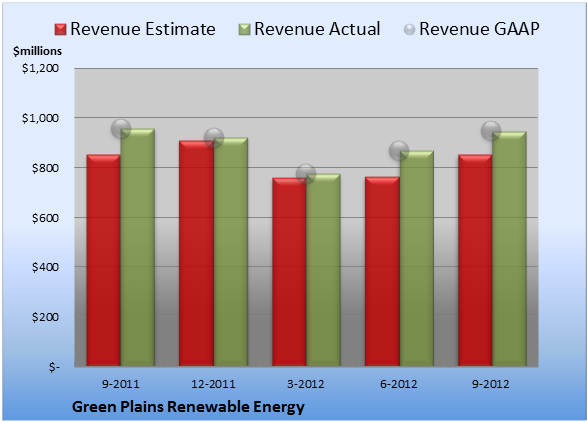
Task: Select the green actual bar for 3-2012
Action: tap(323, 270)
